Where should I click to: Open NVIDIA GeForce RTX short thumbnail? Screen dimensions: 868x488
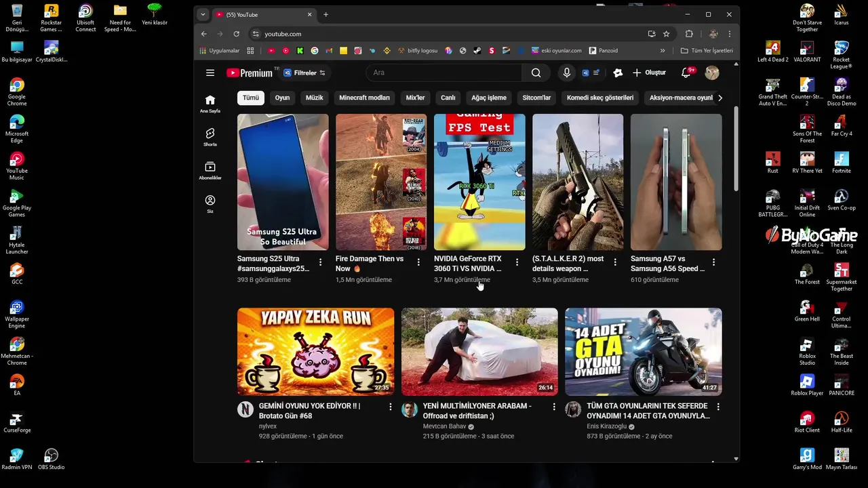point(479,182)
